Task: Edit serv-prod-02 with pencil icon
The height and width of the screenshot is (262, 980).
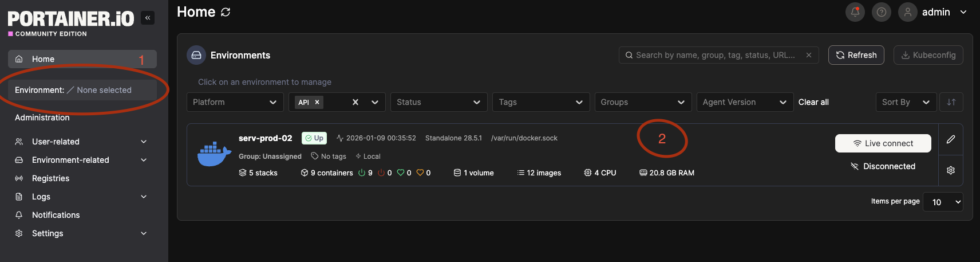Action: tap(951, 139)
